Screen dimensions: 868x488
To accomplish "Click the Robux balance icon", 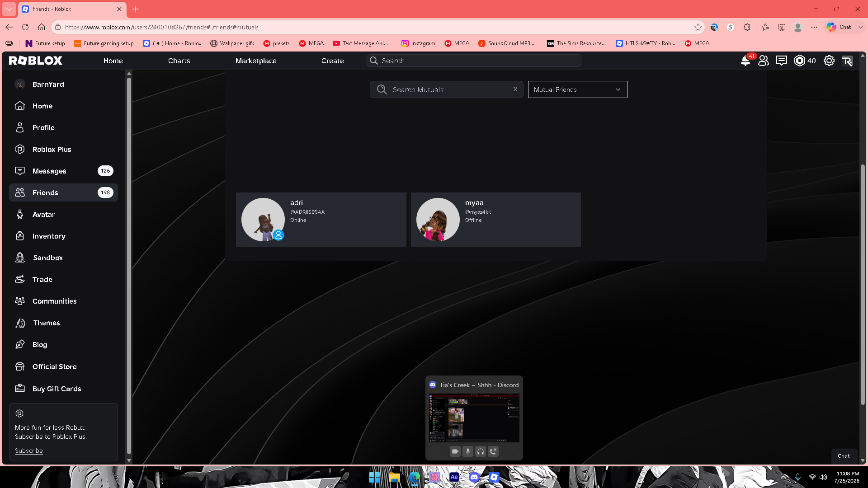I will 800,61.
